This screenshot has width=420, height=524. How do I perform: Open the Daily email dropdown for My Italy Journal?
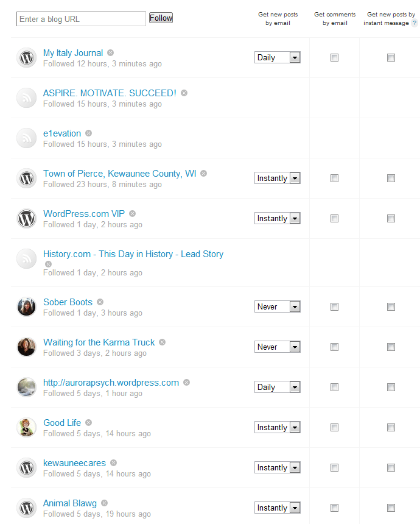(278, 58)
